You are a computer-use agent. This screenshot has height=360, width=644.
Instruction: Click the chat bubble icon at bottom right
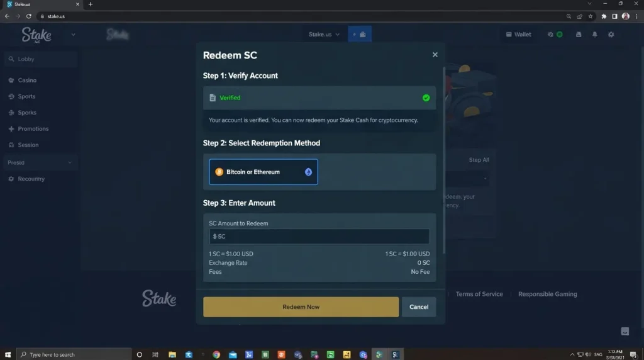tap(625, 331)
